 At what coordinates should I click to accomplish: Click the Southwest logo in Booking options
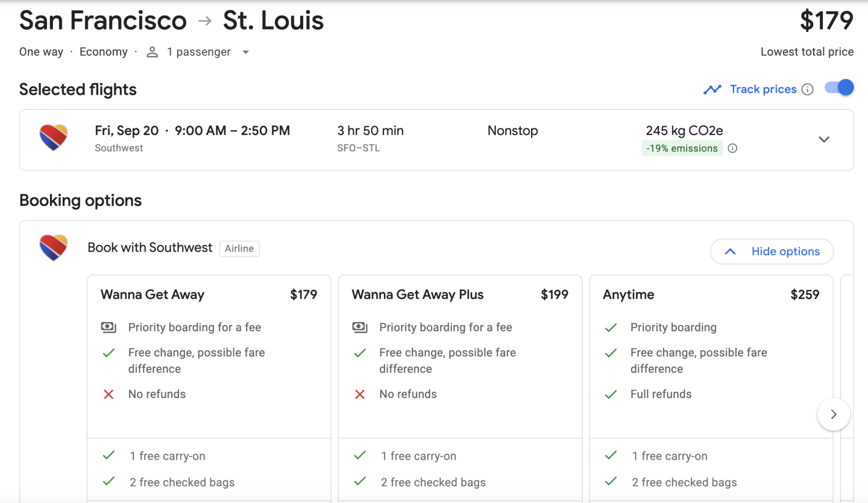(54, 248)
